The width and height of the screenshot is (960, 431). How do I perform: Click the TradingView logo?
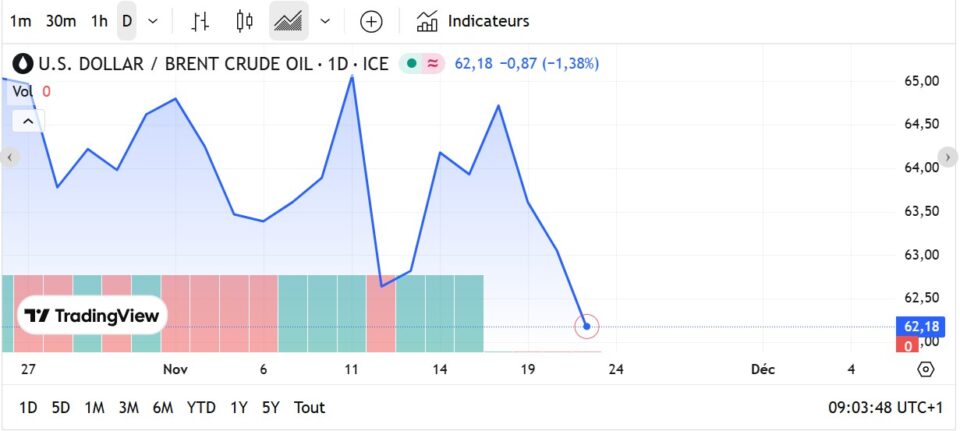click(x=92, y=316)
